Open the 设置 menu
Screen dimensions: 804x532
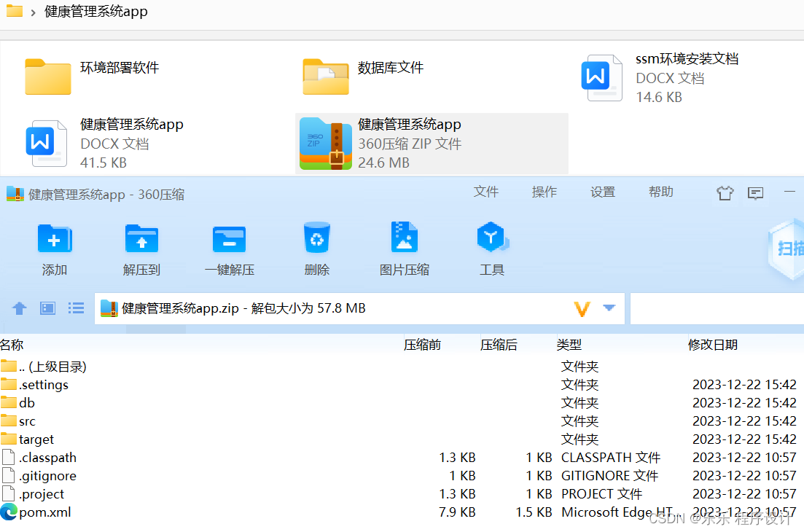(x=603, y=192)
